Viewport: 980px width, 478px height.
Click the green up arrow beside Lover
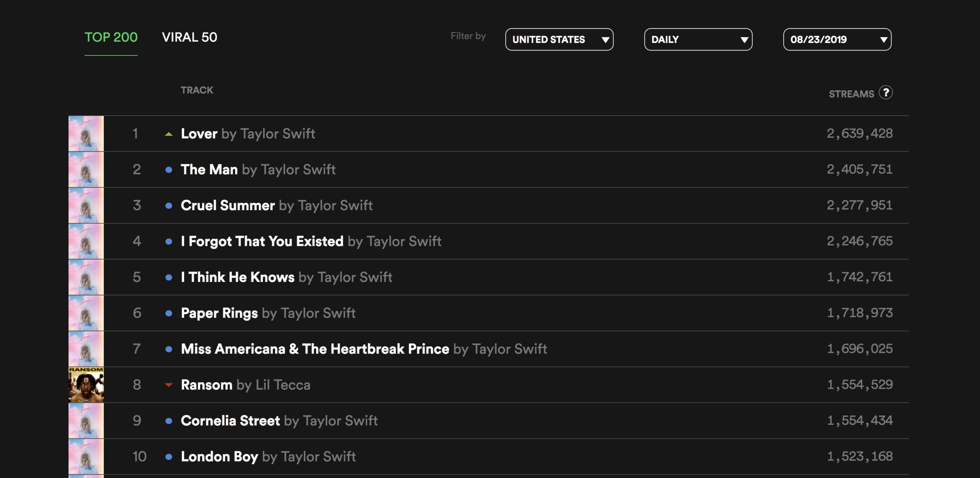point(168,134)
